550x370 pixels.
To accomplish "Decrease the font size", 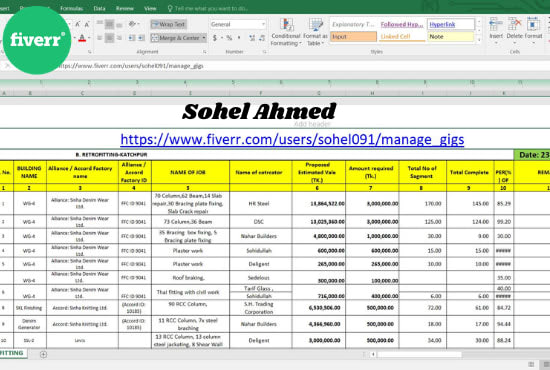I will point(87,24).
